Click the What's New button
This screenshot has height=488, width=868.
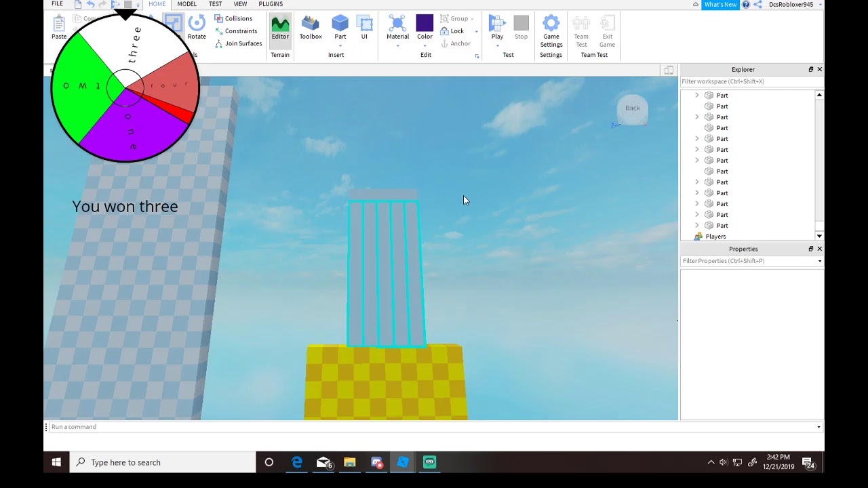(x=720, y=4)
